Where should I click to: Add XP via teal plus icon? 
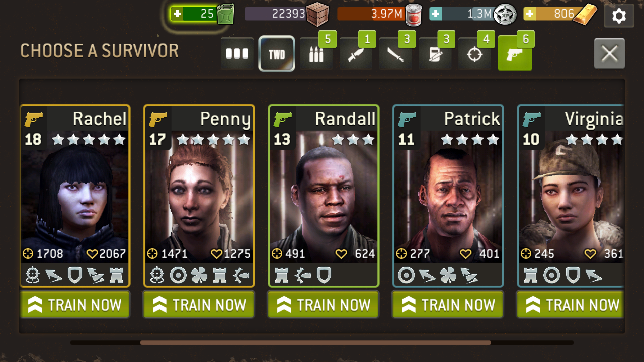pos(435,14)
